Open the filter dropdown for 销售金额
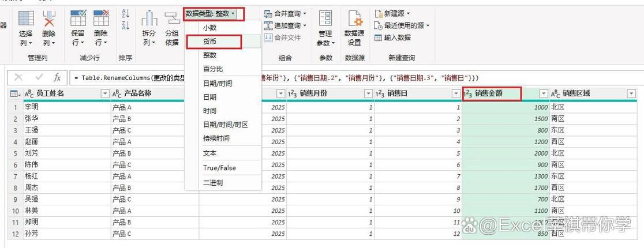 (544, 94)
